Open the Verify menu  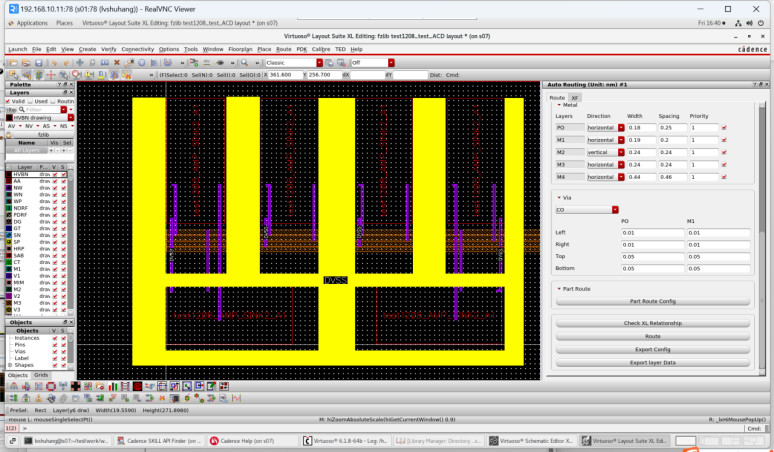coord(109,49)
